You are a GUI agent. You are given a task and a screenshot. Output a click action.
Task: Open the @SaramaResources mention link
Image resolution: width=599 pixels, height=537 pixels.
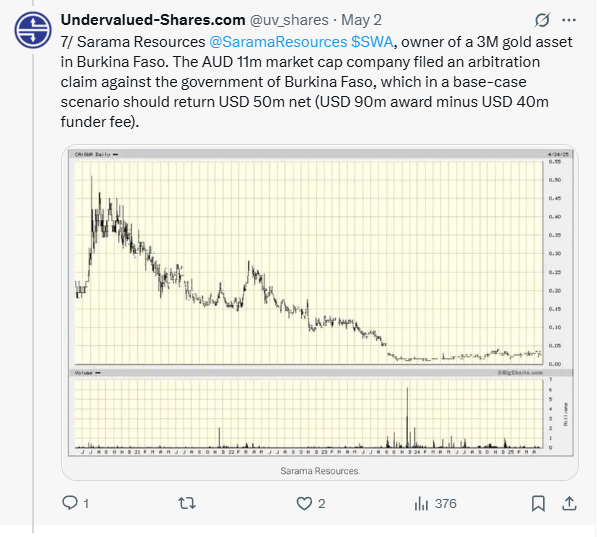tap(278, 42)
